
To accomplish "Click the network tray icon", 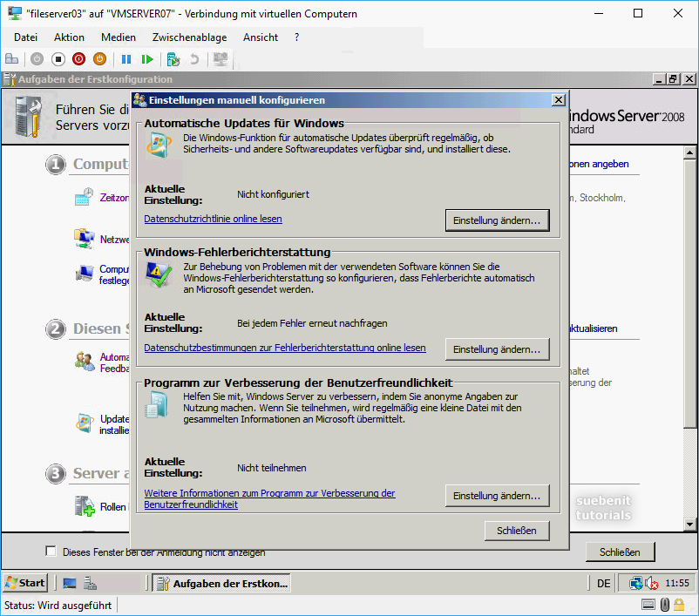I will pos(635,583).
